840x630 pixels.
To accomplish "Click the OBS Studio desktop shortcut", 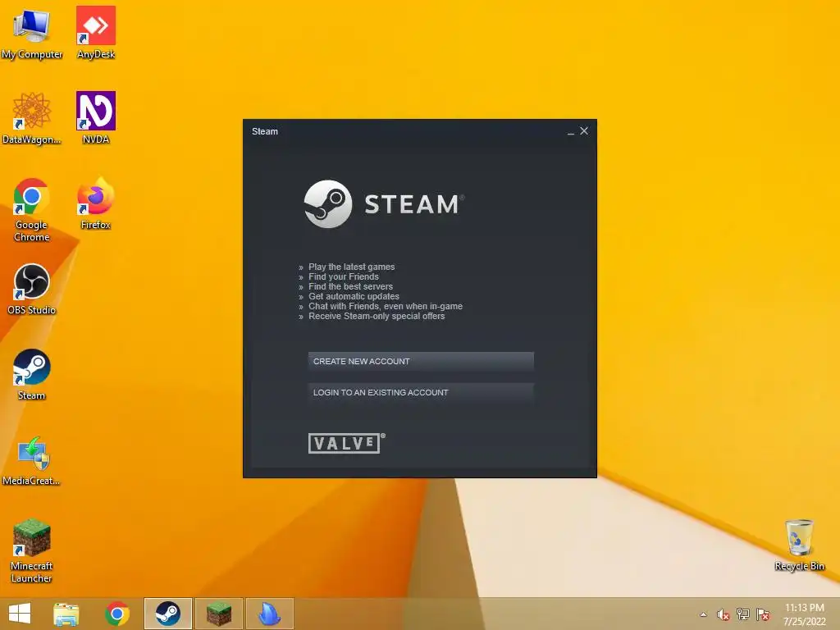I will (x=32, y=290).
